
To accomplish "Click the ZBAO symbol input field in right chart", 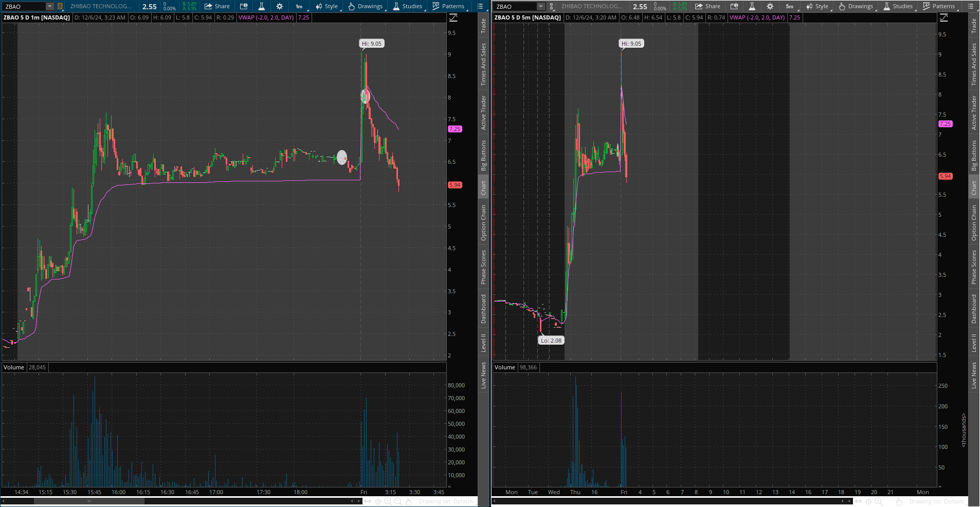I will [x=516, y=6].
